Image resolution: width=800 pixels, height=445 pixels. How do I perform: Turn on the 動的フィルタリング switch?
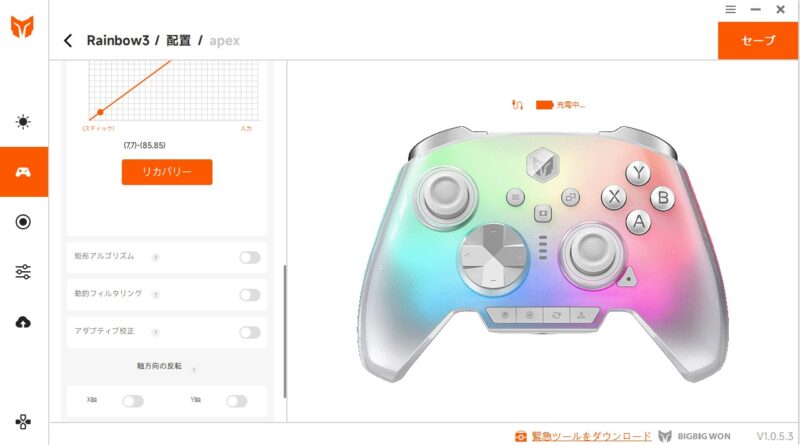coord(250,295)
